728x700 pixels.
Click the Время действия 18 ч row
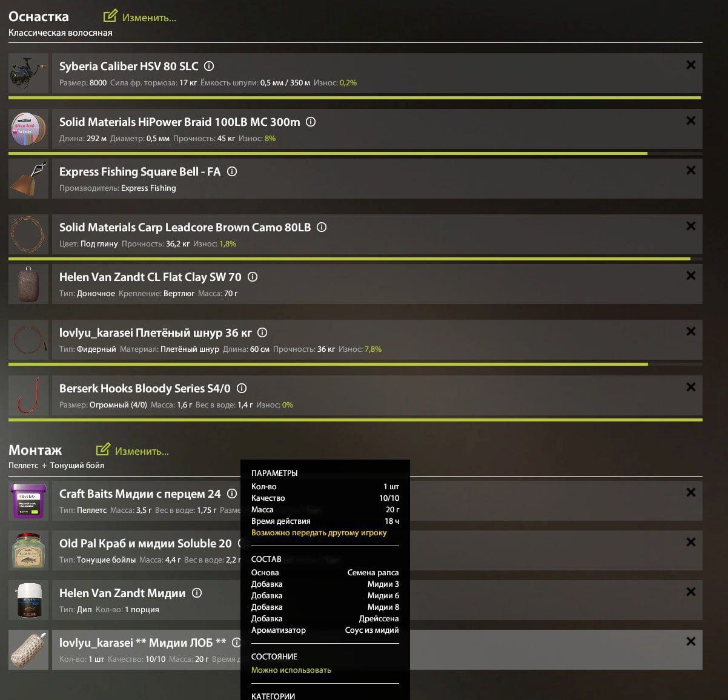[x=325, y=521]
